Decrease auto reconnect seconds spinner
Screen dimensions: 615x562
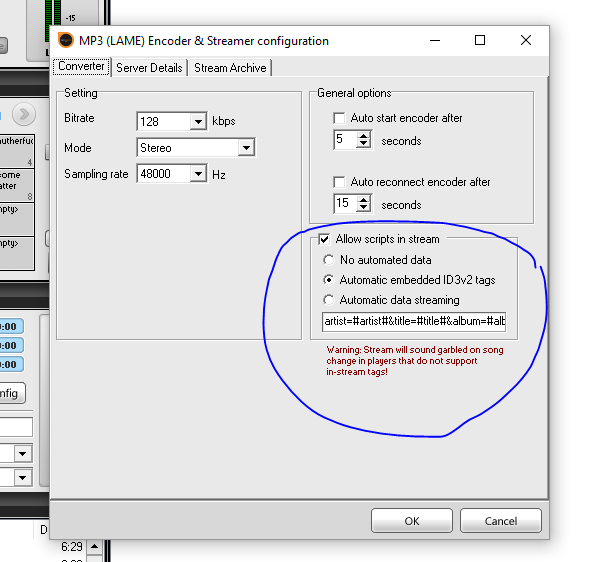pyautogui.click(x=364, y=208)
